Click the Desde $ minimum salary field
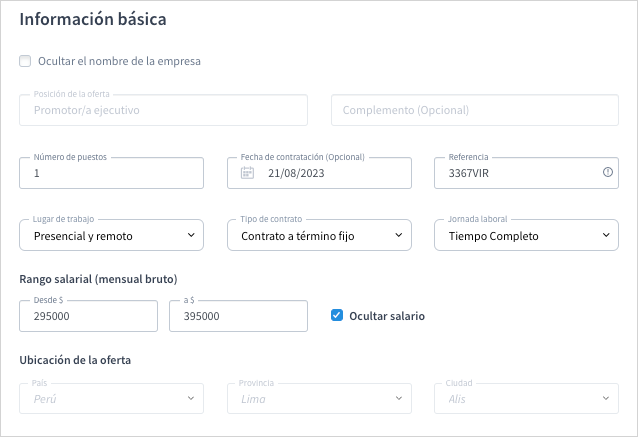Image resolution: width=638 pixels, height=437 pixels. 88,317
